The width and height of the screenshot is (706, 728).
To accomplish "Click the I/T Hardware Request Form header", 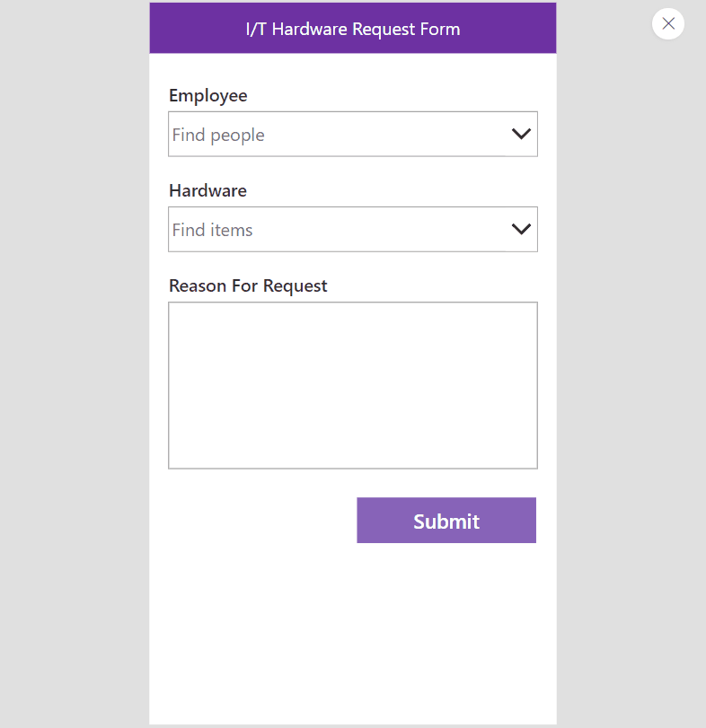I will (x=352, y=29).
